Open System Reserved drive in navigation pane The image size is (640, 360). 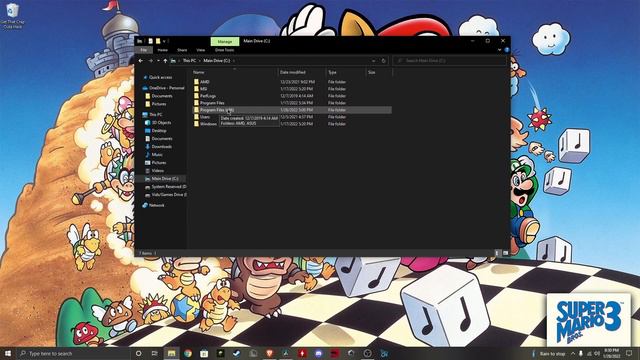coord(169,187)
